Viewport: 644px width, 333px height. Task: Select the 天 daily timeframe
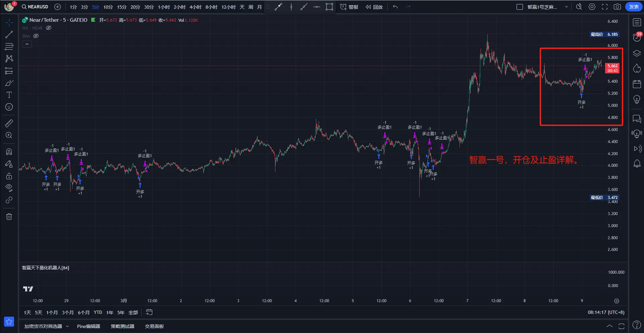[x=242, y=7]
